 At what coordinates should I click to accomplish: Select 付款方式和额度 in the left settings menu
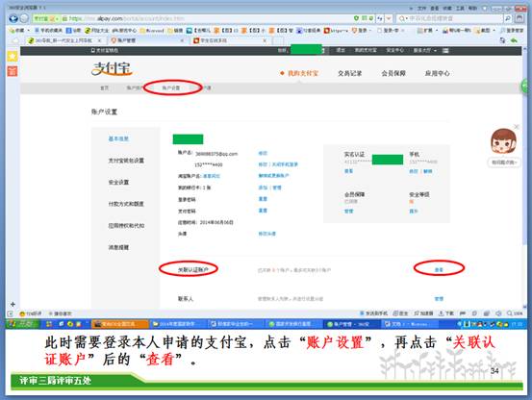pyautogui.click(x=126, y=204)
